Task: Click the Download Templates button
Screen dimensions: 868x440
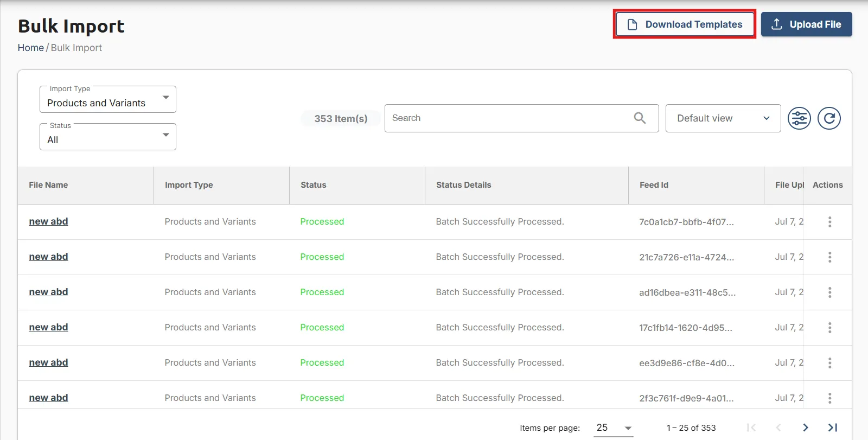Action: tap(684, 24)
